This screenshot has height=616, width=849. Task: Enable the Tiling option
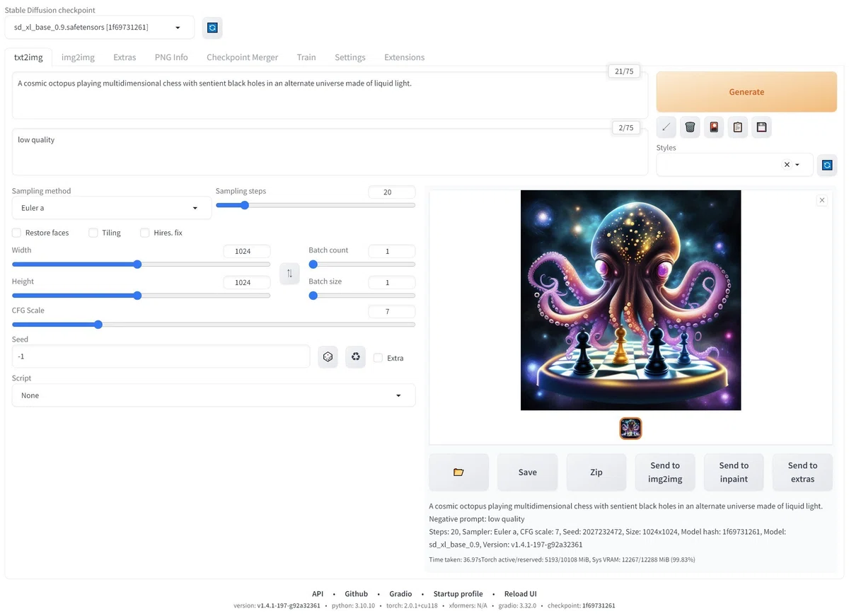[x=93, y=233]
